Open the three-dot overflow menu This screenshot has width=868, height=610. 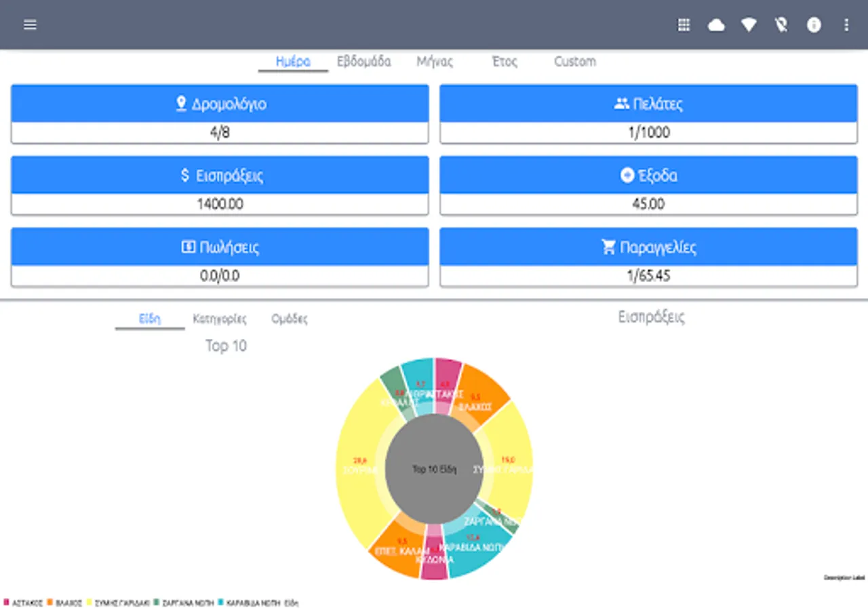pos(846,25)
